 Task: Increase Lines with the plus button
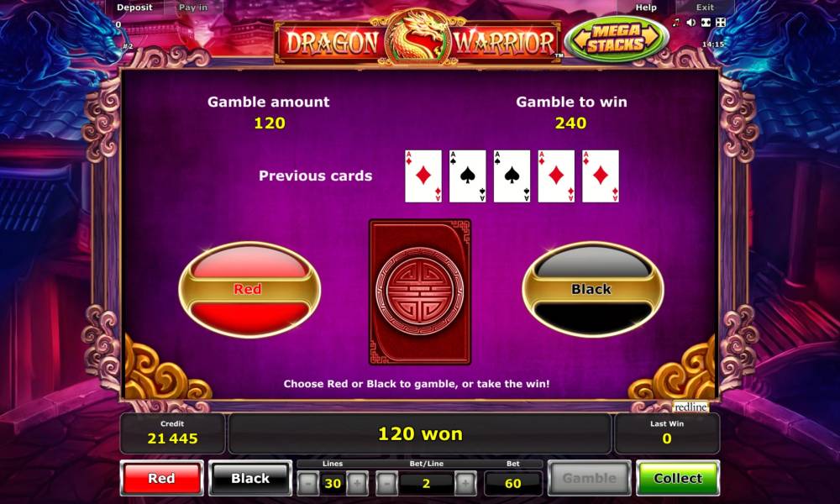357,483
